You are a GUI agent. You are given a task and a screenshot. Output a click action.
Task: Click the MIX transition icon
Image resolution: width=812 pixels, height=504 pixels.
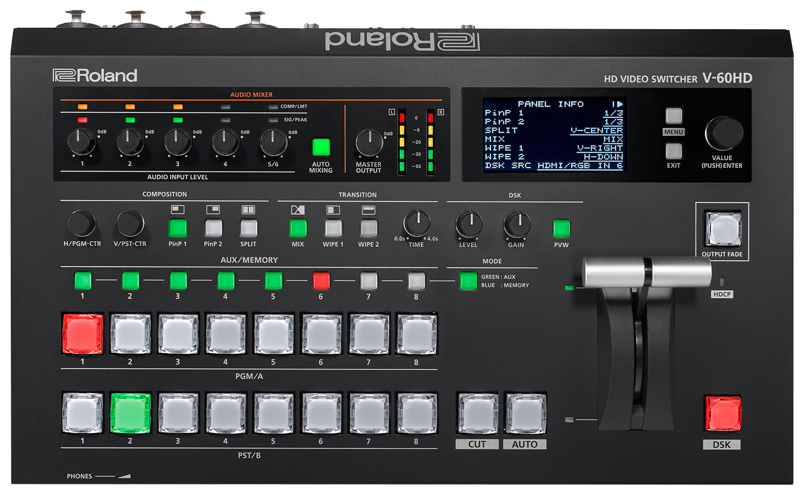pos(298,210)
